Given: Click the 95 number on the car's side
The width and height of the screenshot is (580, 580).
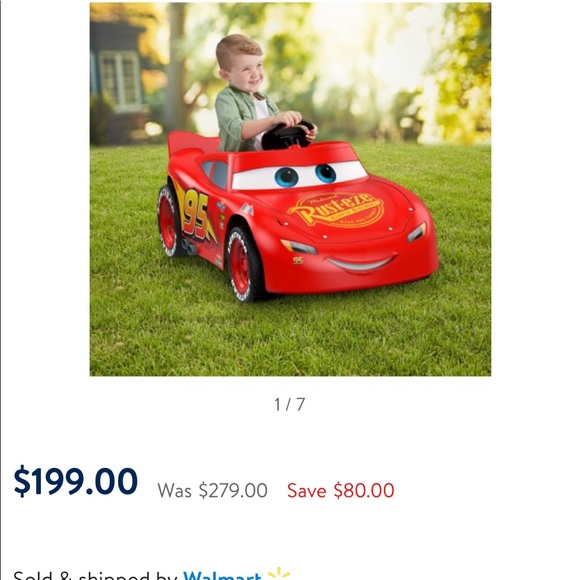Looking at the screenshot, I should pos(196,214).
